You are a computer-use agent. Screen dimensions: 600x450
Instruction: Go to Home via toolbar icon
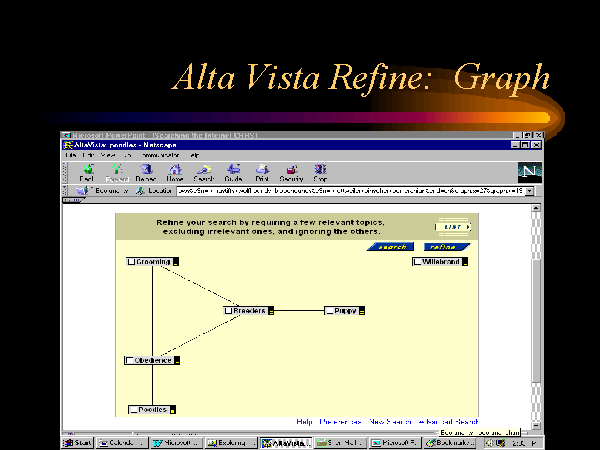pyautogui.click(x=175, y=171)
